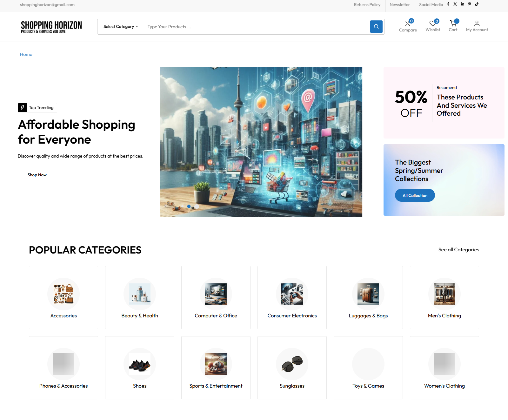Open the Newsletter menu item
This screenshot has height=420, width=508.
pos(400,4)
